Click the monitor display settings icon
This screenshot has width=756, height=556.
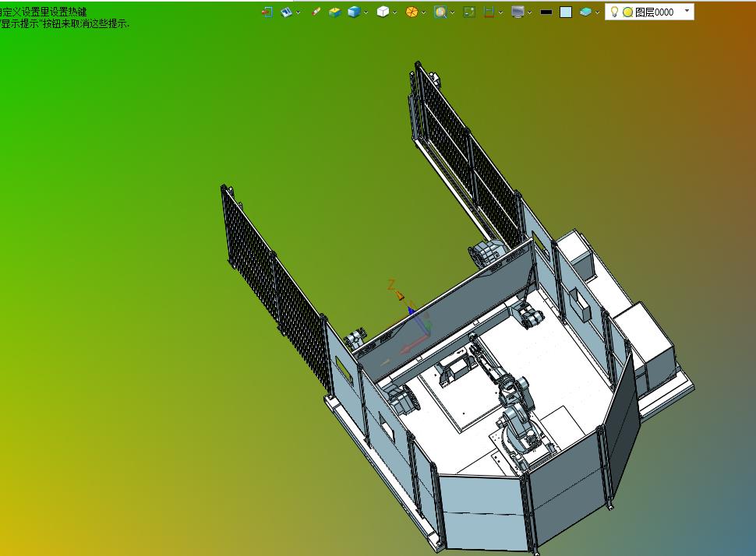518,12
